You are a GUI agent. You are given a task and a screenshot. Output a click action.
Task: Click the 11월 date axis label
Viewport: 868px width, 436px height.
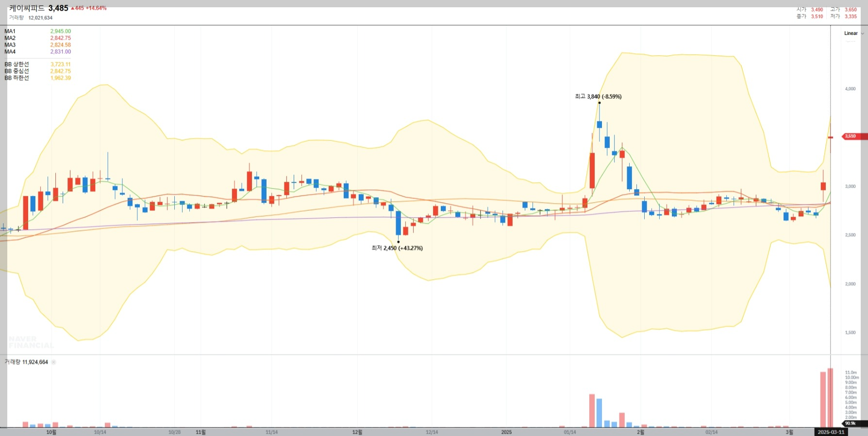point(200,432)
